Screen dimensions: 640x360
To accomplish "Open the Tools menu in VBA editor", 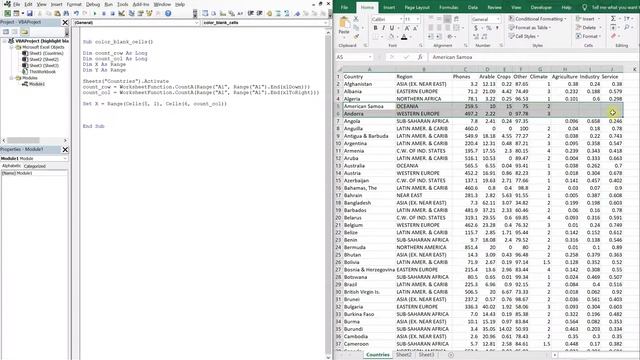I will coord(122,4).
